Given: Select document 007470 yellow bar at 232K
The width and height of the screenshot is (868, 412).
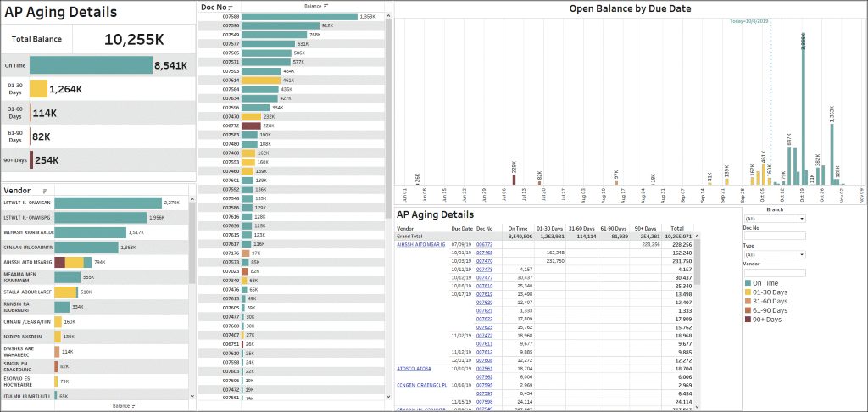Looking at the screenshot, I should click(251, 117).
